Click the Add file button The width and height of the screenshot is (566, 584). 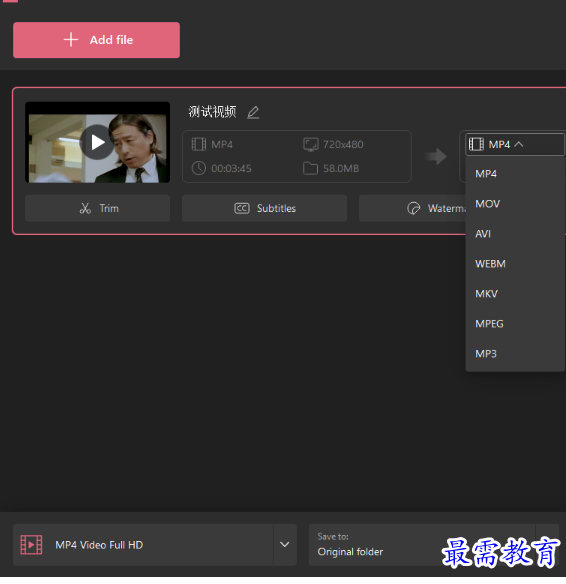coord(96,40)
